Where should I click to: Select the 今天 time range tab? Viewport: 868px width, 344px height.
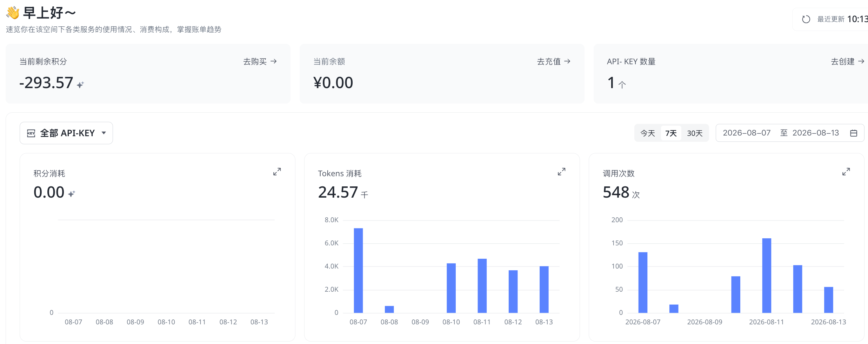tap(648, 133)
